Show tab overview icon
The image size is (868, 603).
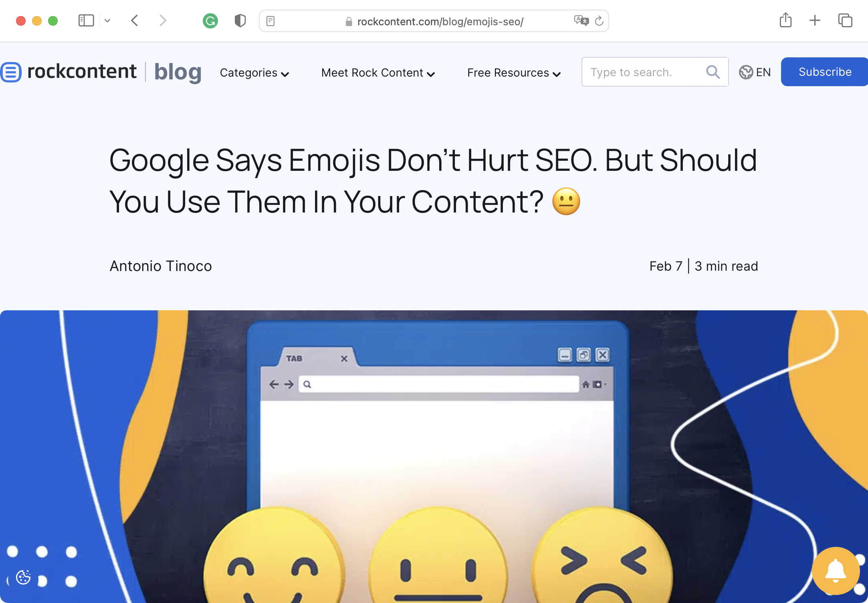(845, 20)
